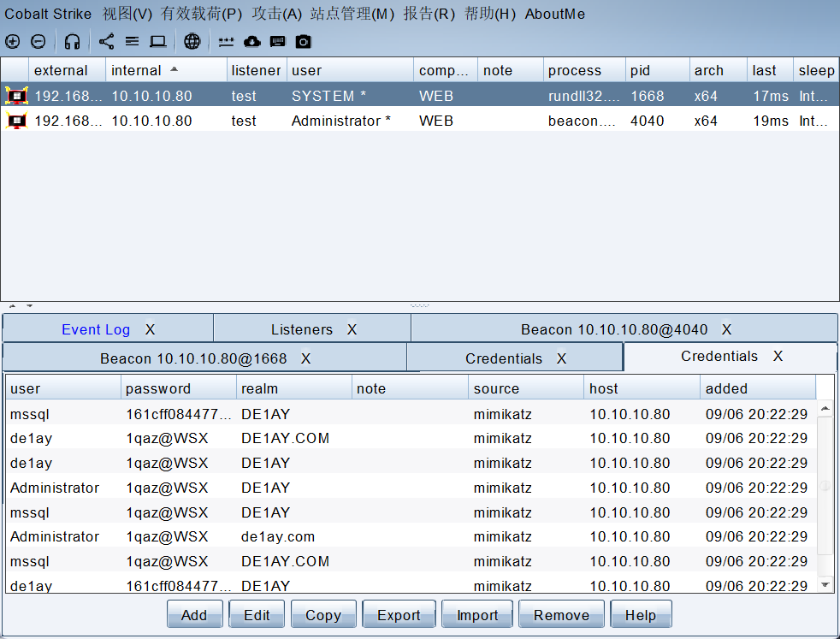
Task: Select first mssql 161cff084477 credential row
Action: 411,414
